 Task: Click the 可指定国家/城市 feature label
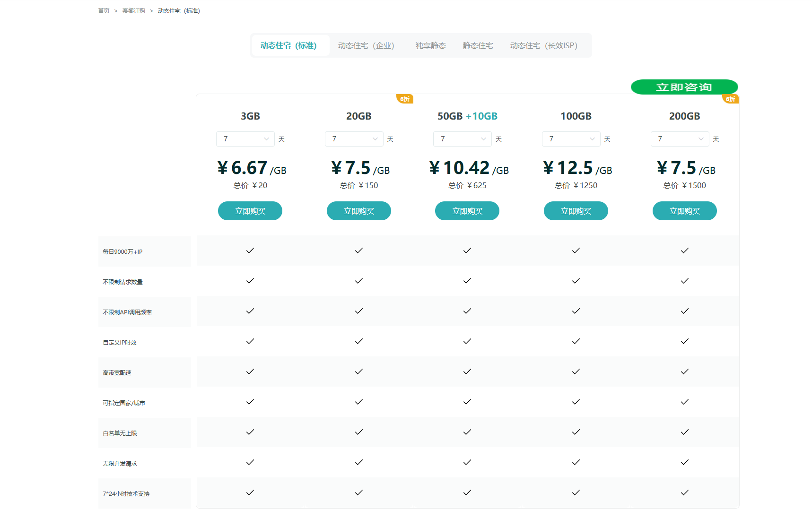pos(124,403)
